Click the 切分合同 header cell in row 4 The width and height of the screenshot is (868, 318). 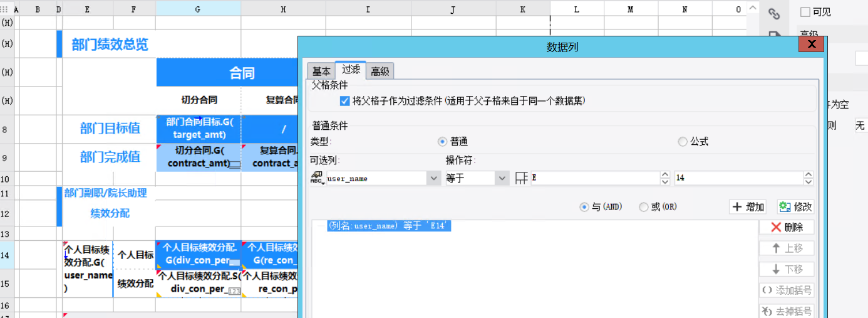click(199, 100)
